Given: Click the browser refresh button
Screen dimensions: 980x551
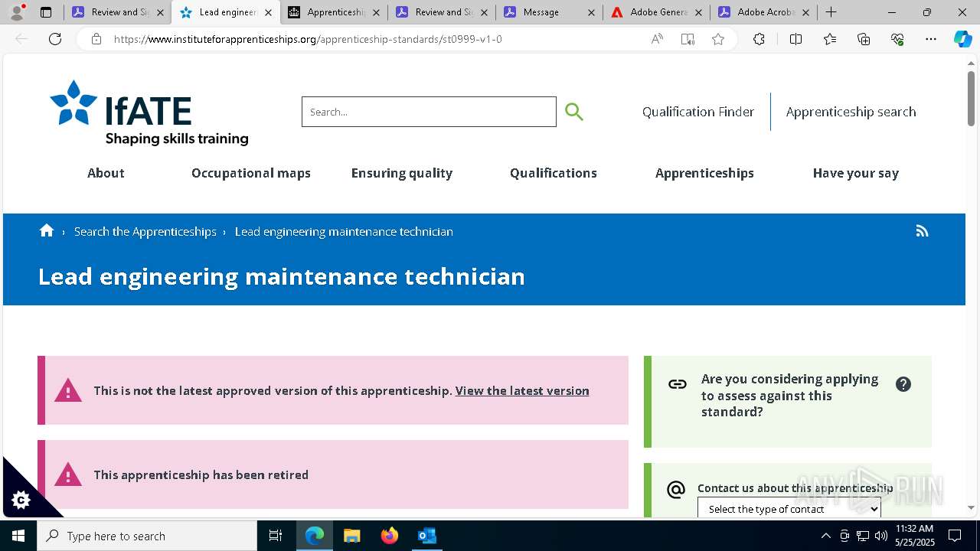Looking at the screenshot, I should [55, 39].
